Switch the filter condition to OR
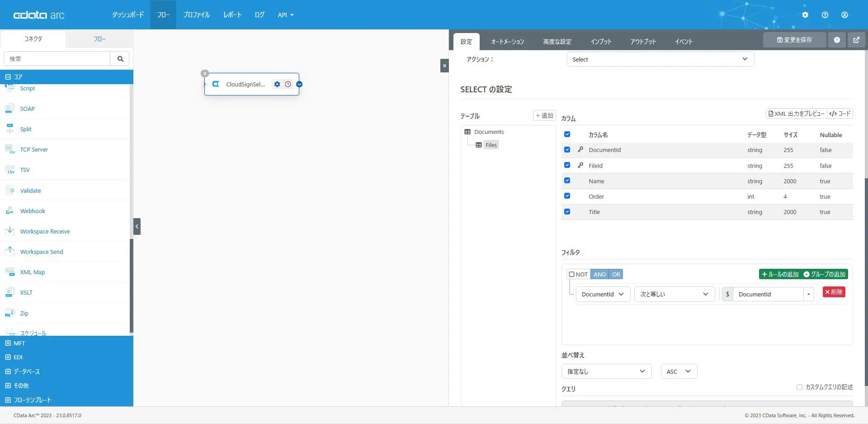The width and height of the screenshot is (868, 424). pos(616,274)
